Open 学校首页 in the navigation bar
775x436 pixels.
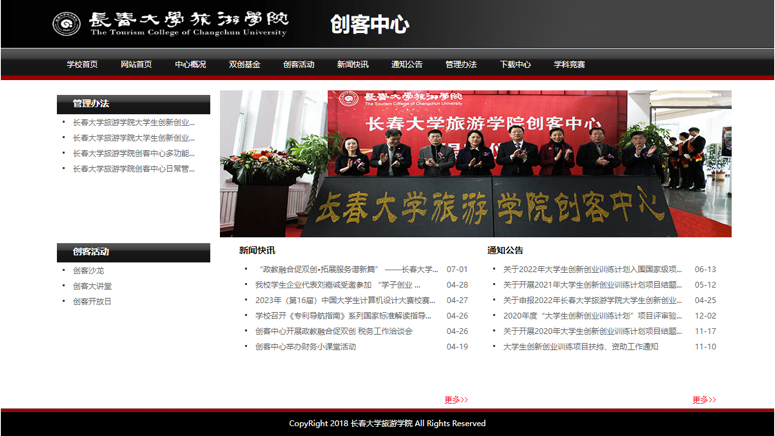[82, 64]
